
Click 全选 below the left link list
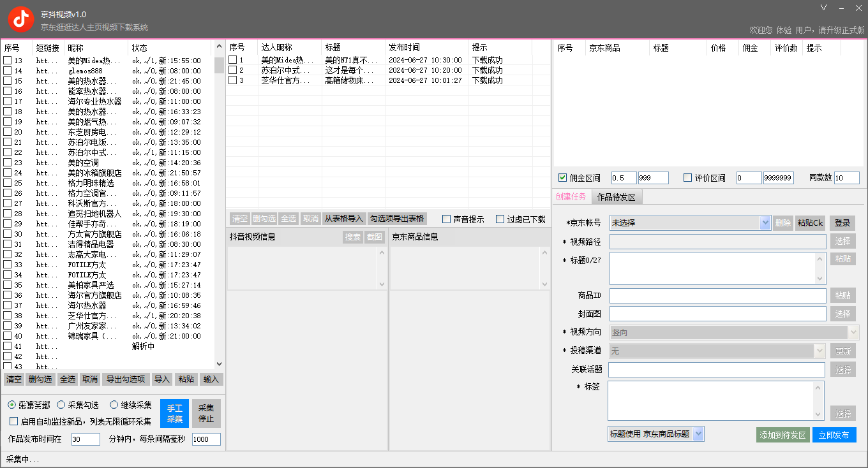coord(67,379)
